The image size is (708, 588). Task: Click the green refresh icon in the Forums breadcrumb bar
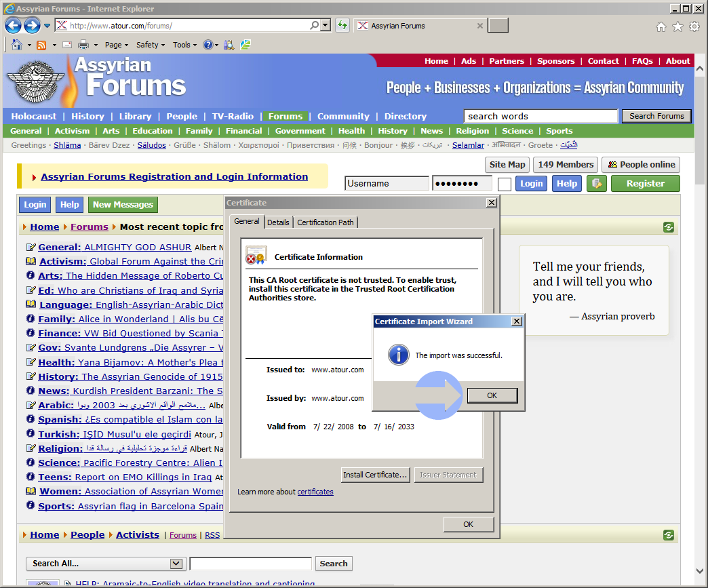pyautogui.click(x=669, y=227)
